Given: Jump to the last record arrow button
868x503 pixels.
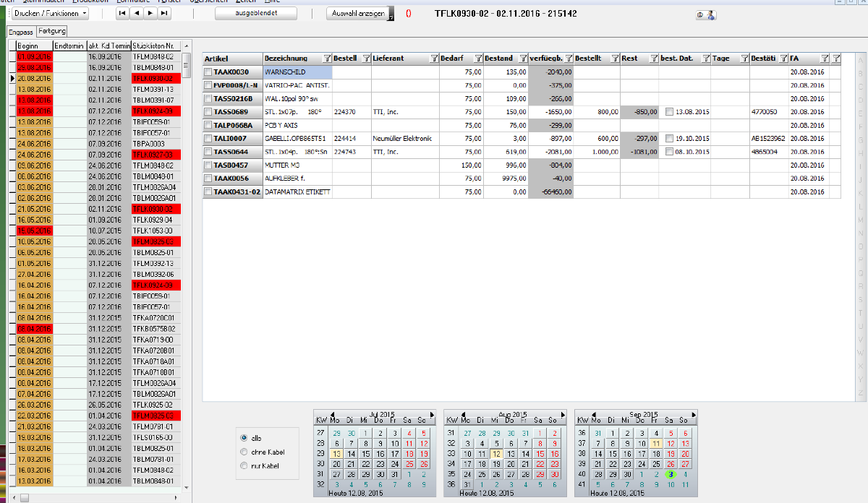Looking at the screenshot, I should pos(165,14).
